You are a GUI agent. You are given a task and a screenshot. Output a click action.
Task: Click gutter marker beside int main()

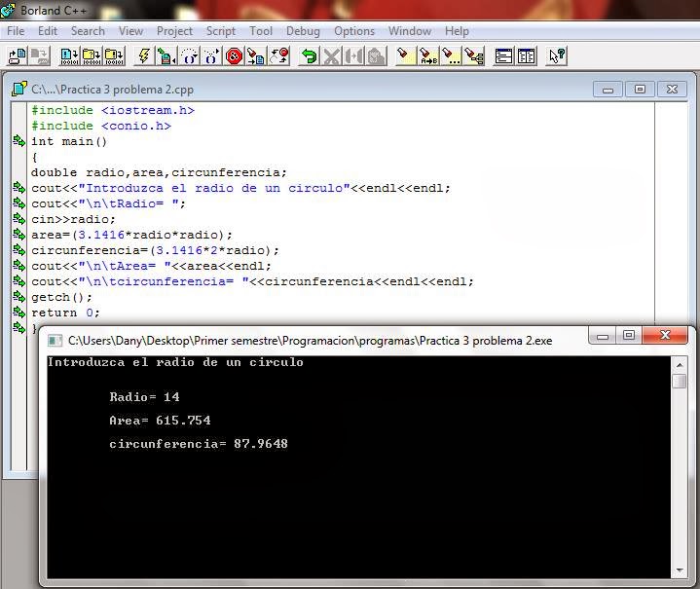point(19,141)
